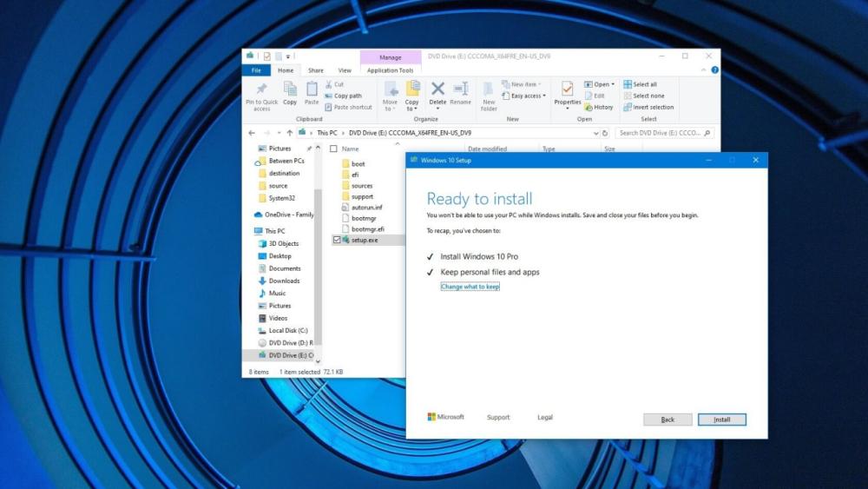This screenshot has width=868, height=489.
Task: Click Edit in the Open group
Action: click(595, 96)
